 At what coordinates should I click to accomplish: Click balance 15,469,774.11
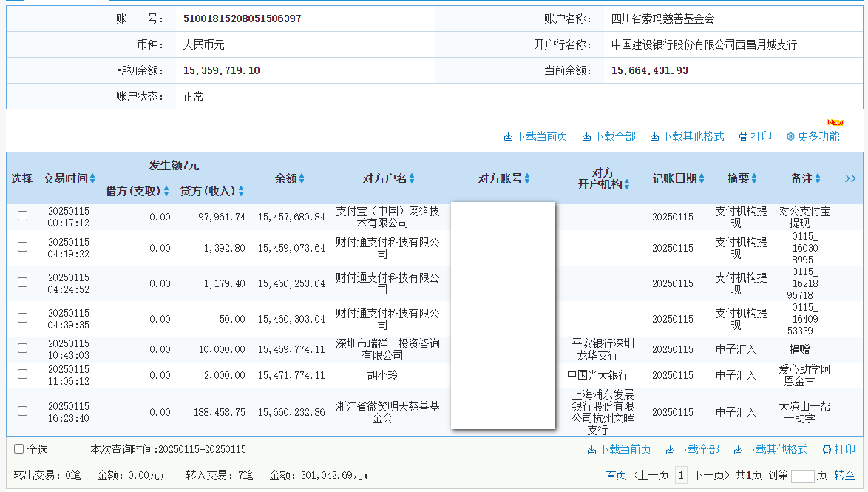291,349
